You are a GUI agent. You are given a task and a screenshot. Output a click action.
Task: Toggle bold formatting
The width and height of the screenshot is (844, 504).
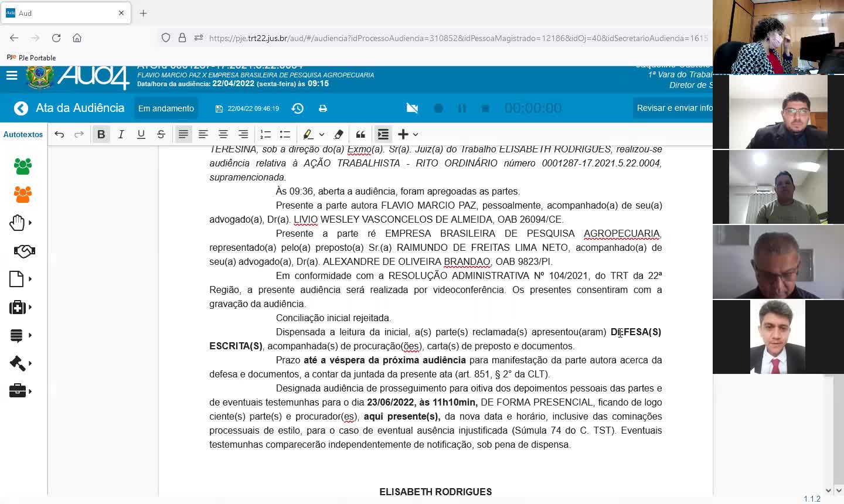pyautogui.click(x=101, y=134)
